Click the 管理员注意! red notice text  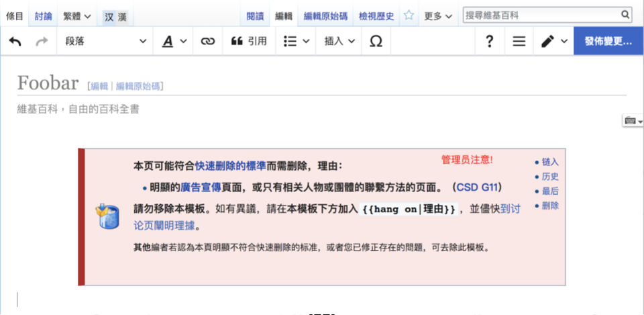pos(467,160)
